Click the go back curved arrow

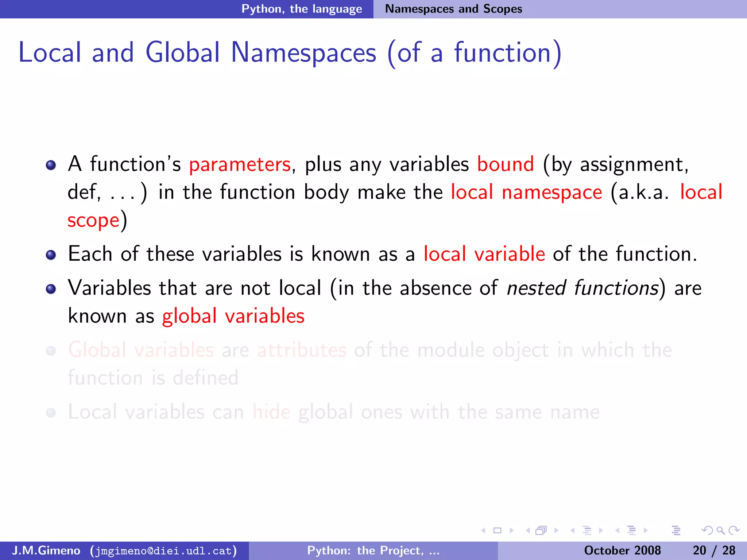pos(707,530)
